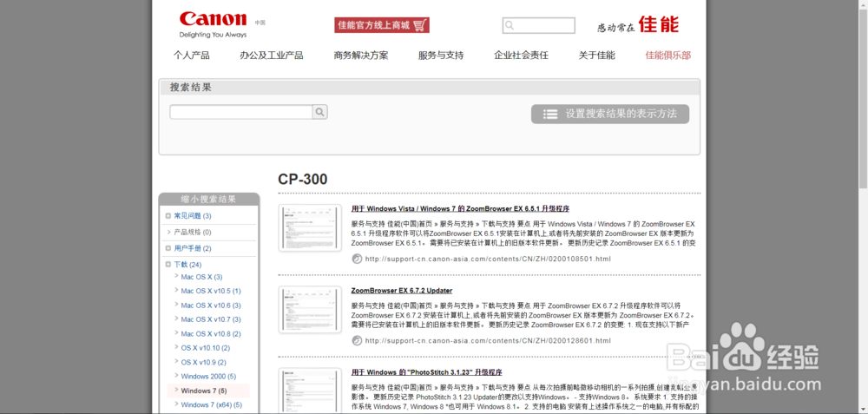Filter by Mac OS X (3)
Viewport: 868px width, 414px height.
point(201,277)
